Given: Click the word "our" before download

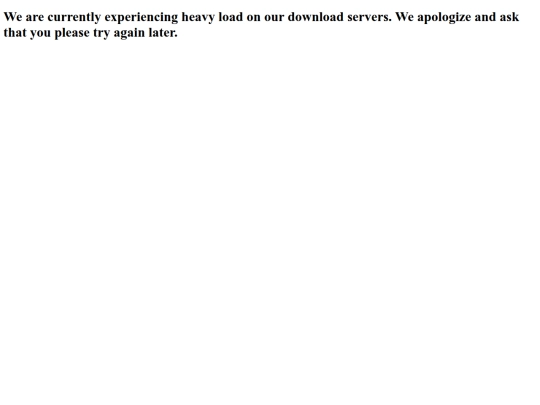Looking at the screenshot, I should 274,17.
